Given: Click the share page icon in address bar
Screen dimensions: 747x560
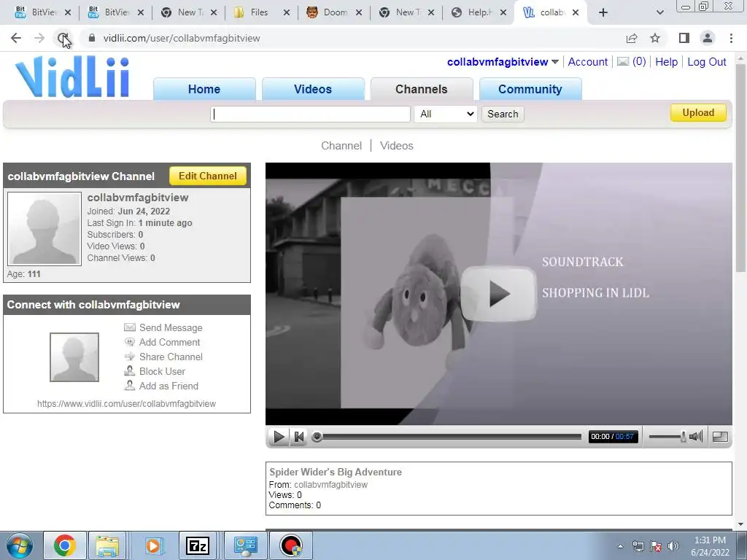Looking at the screenshot, I should pyautogui.click(x=632, y=38).
